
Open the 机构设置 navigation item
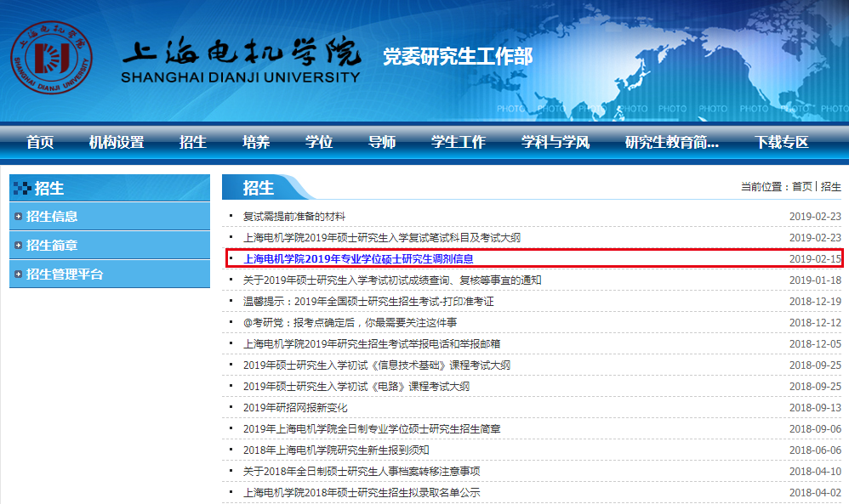pos(117,142)
